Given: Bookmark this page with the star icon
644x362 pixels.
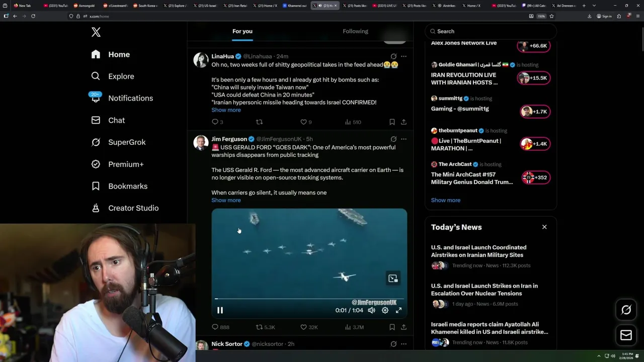Looking at the screenshot, I should pyautogui.click(x=551, y=16).
